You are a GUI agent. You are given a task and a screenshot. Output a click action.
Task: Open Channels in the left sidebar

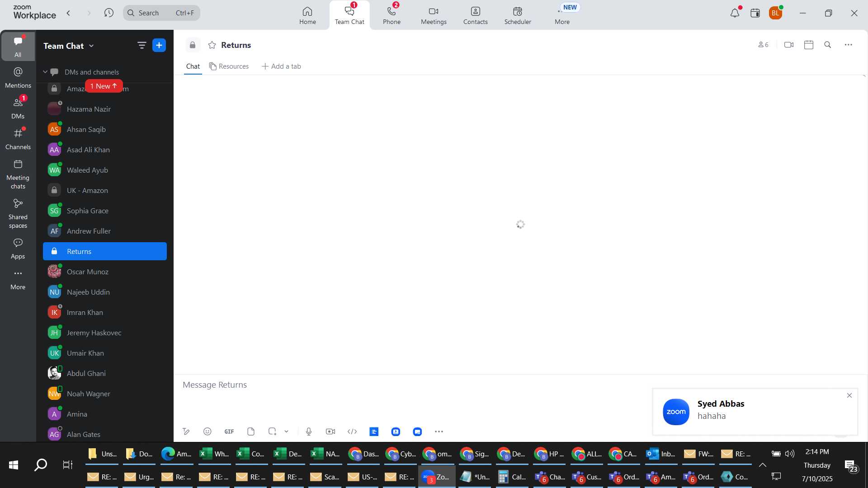[x=18, y=139]
